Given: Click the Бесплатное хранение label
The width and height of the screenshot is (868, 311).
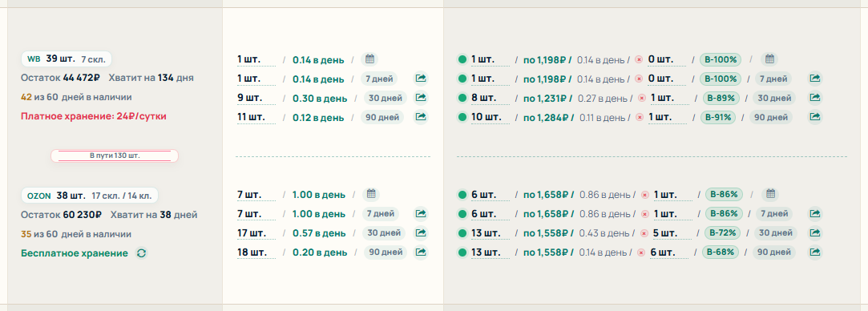Looking at the screenshot, I should click(75, 253).
